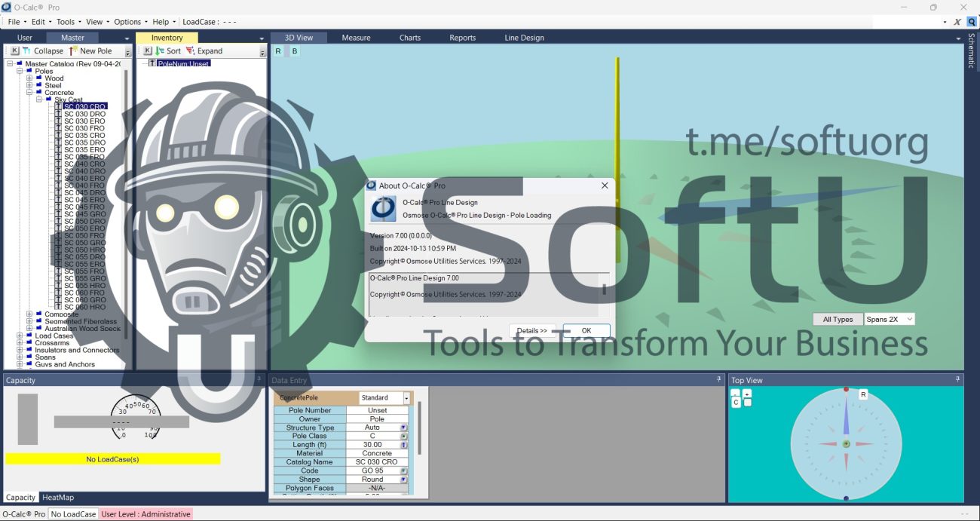Screen dimensions: 980x521
Task: Click the Poles folder icon in catalog
Action: point(29,71)
